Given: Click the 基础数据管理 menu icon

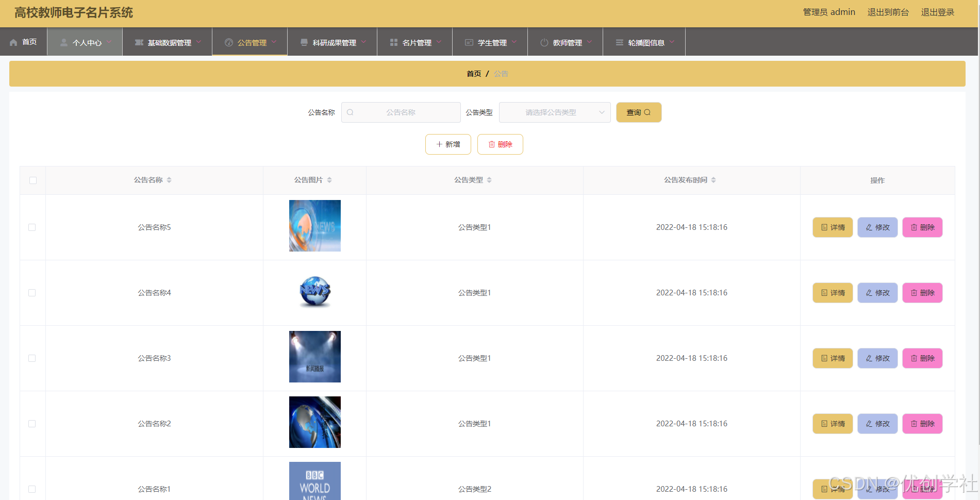Looking at the screenshot, I should click(x=139, y=42).
